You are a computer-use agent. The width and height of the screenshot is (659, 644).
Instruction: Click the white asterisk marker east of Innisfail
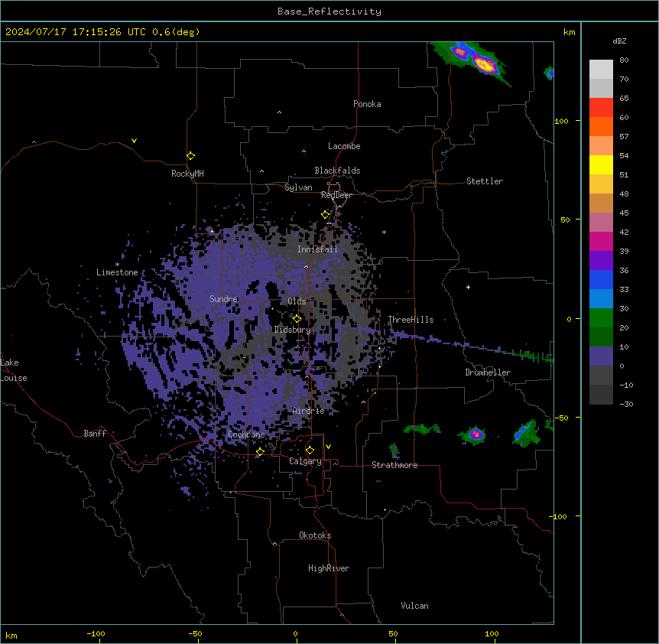[384, 232]
